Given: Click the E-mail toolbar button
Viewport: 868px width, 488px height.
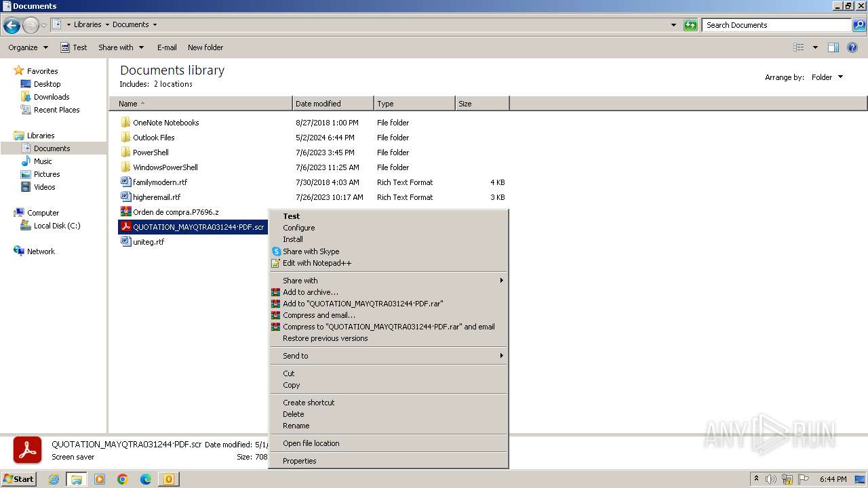Looking at the screenshot, I should (x=167, y=47).
